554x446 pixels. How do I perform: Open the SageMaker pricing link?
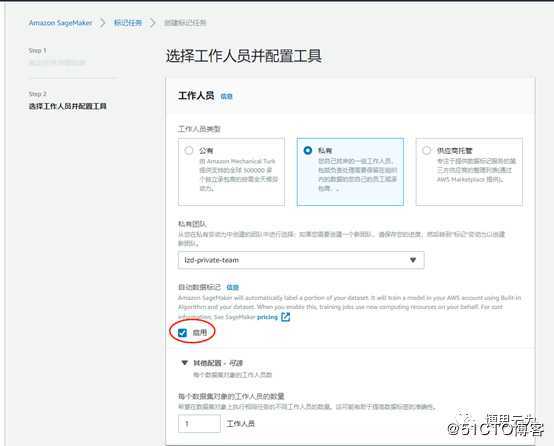click(x=267, y=317)
